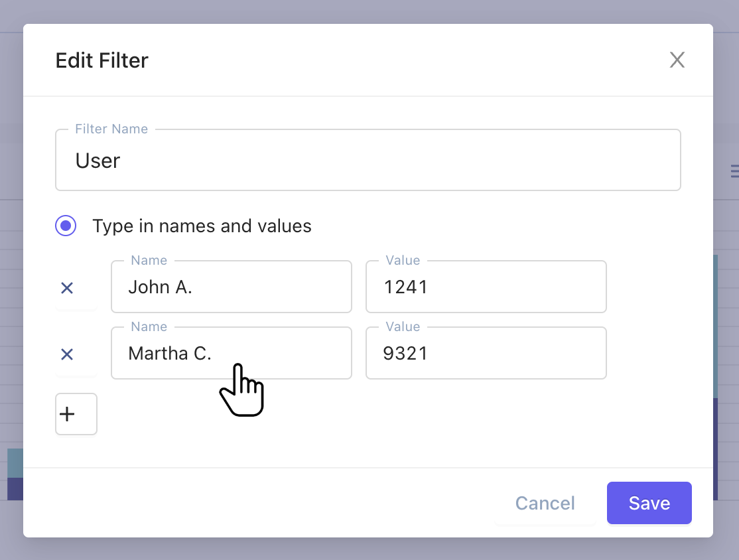Click the Value field showing 9321
The width and height of the screenshot is (739, 560).
point(486,353)
